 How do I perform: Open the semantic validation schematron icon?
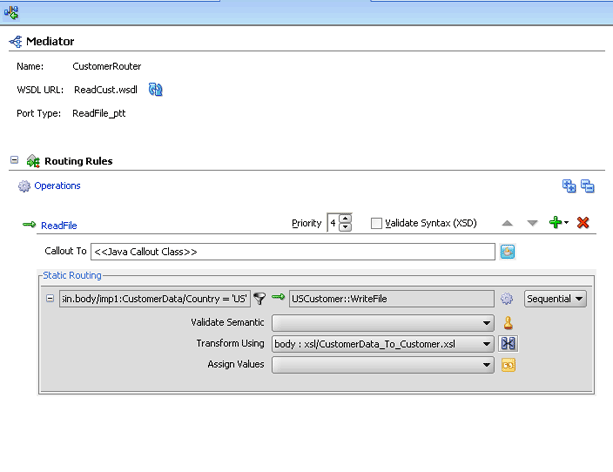[508, 323]
